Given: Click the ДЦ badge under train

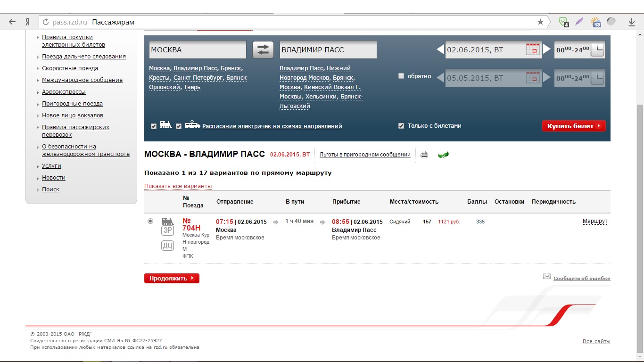Looking at the screenshot, I should [167, 245].
